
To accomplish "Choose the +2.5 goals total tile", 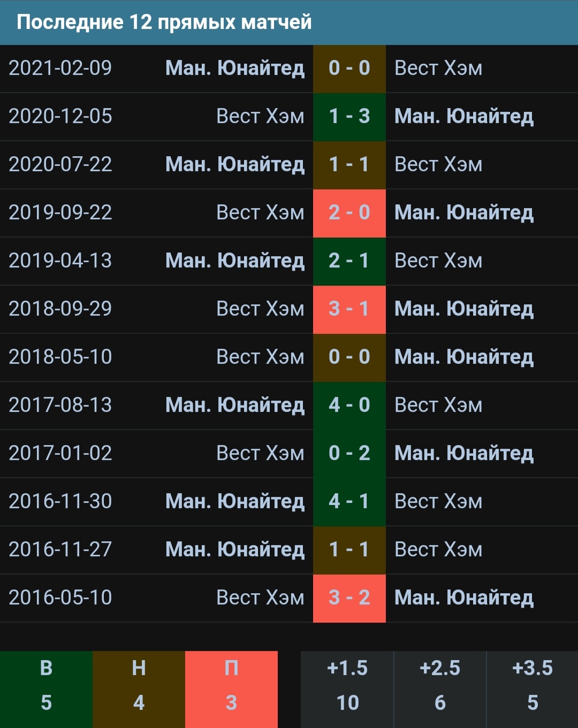I will coord(440,689).
